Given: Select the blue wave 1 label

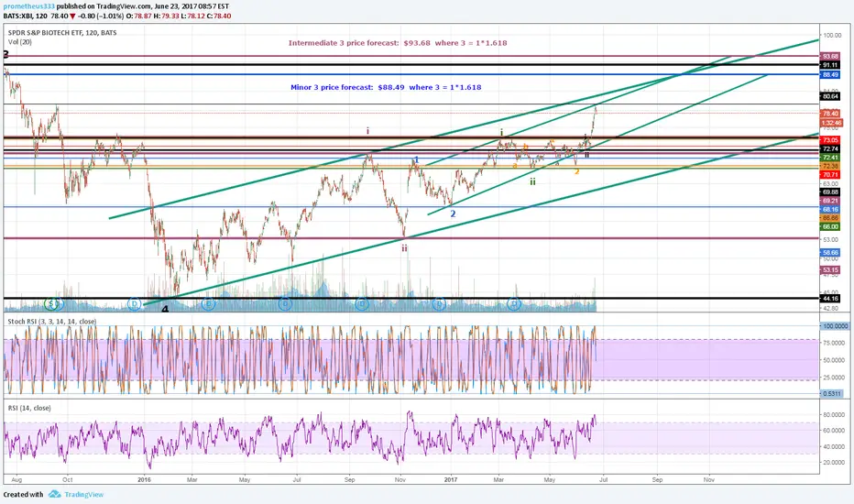Looking at the screenshot, I should (416, 160).
